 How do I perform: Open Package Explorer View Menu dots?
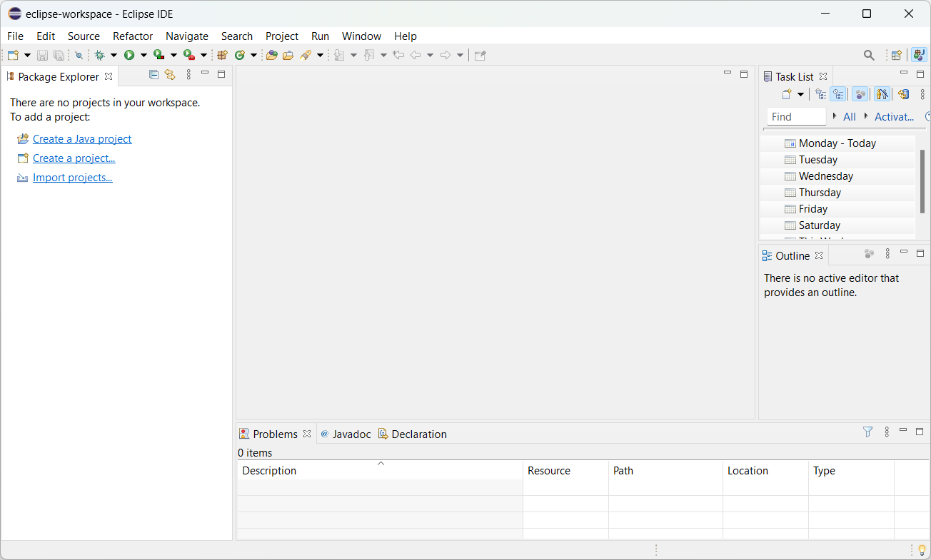(188, 74)
